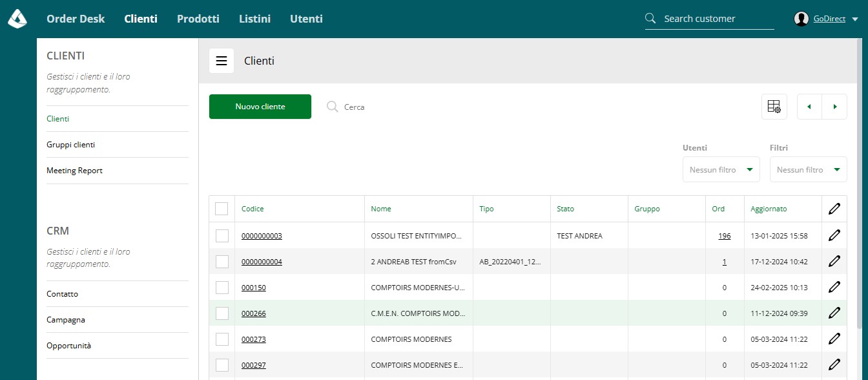This screenshot has width=868, height=380.
Task: Go to previous page arrow
Action: pyautogui.click(x=809, y=107)
